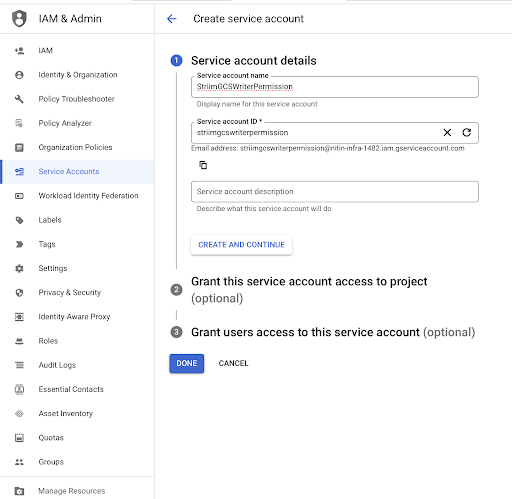Image resolution: width=512 pixels, height=499 pixels.
Task: Click the Labels tag icon
Action: tap(19, 220)
